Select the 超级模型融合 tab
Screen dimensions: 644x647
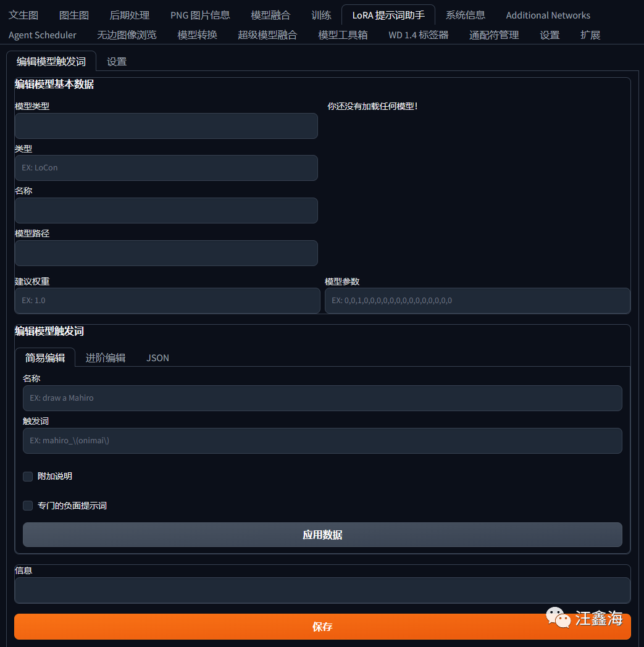(267, 35)
